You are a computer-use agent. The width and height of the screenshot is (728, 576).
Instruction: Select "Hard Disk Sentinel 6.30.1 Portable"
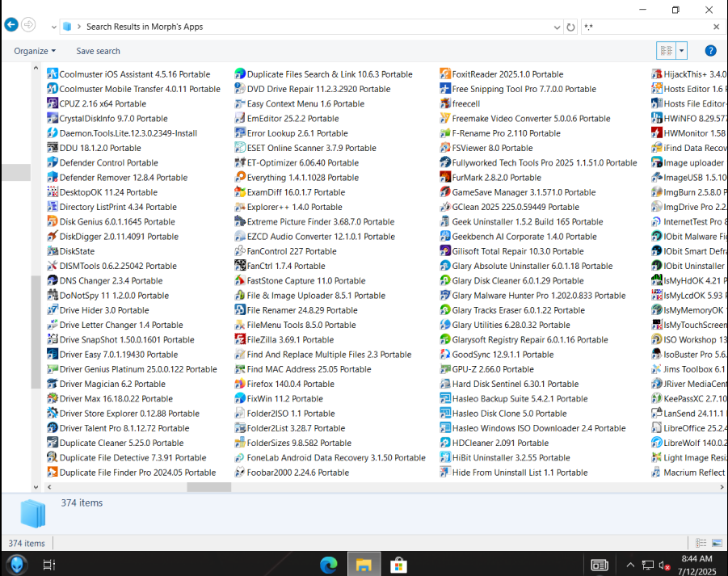pos(509,384)
